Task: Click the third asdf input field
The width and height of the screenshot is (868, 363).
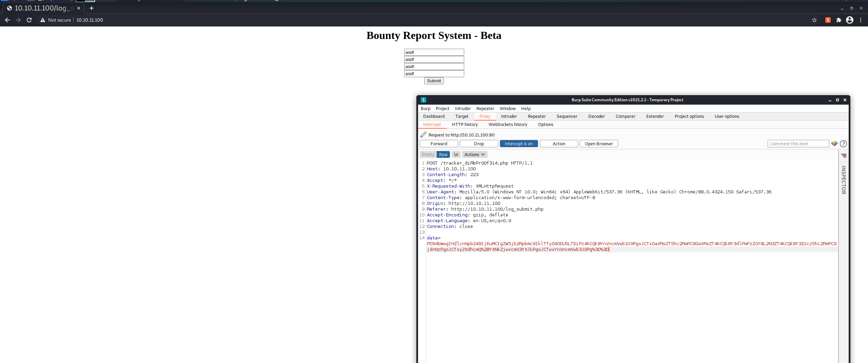Action: coord(434,66)
